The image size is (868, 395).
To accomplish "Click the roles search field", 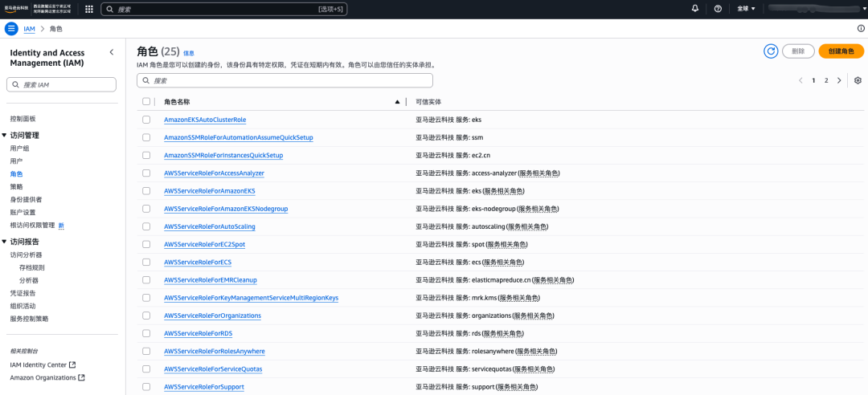I will 285,80.
